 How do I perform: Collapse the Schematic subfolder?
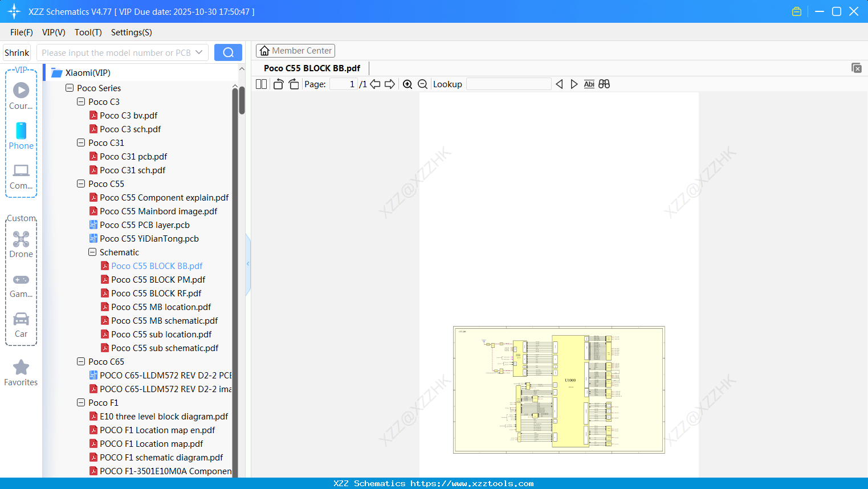point(92,252)
